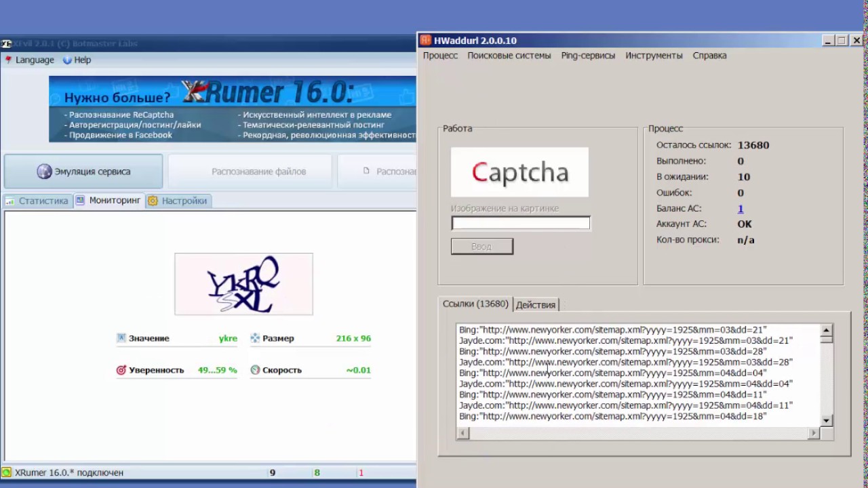Viewport: 868px width, 488px height.
Task: Click the Баланс АС link value 1
Action: coord(741,209)
